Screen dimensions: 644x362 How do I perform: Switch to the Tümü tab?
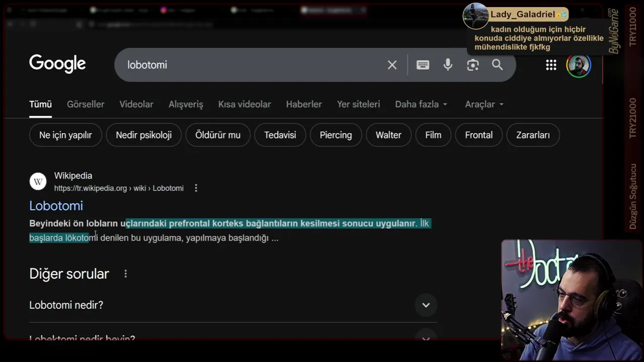[40, 105]
